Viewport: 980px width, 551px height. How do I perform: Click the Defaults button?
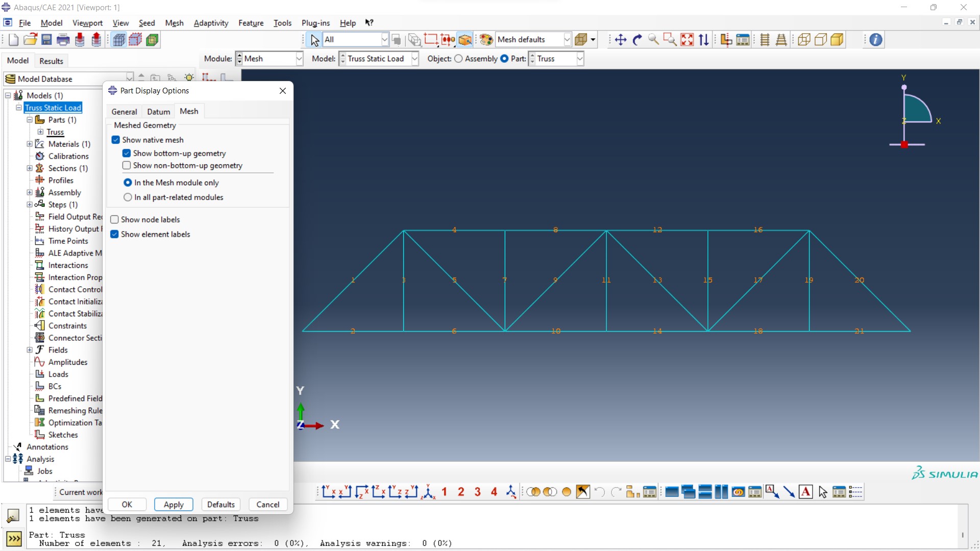click(220, 505)
